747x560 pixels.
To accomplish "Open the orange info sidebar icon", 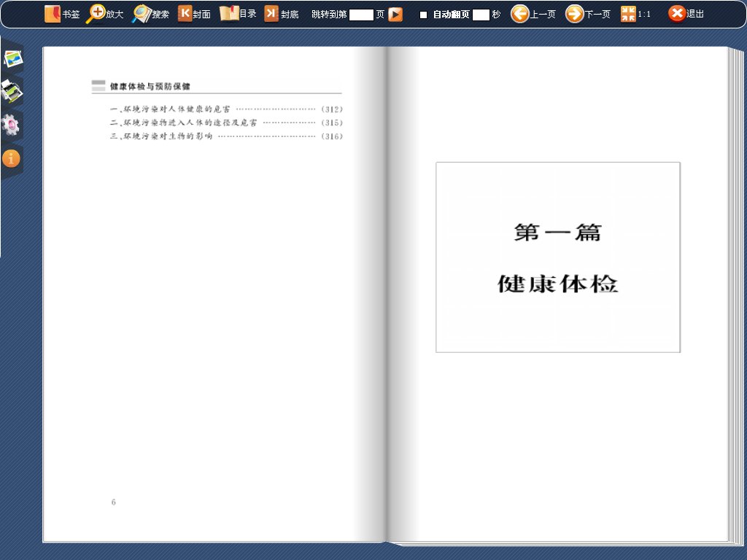I will point(11,158).
